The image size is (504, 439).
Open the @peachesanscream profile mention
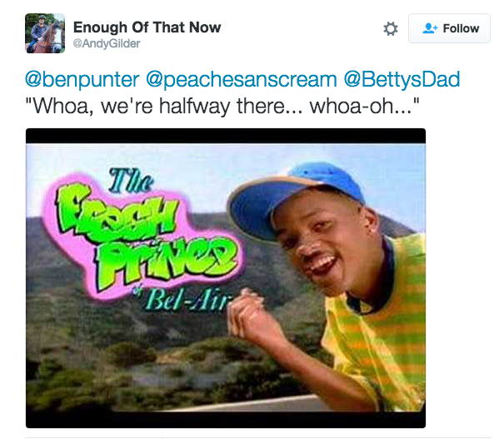click(x=239, y=80)
